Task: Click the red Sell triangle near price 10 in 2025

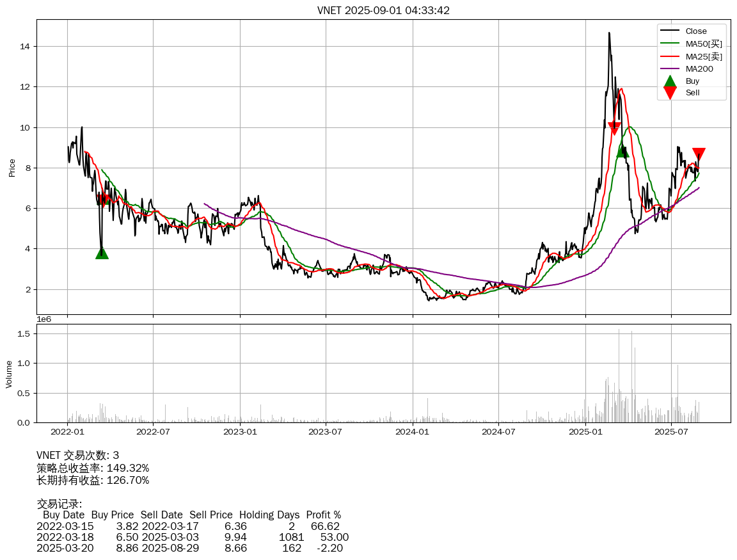Action: click(x=614, y=128)
